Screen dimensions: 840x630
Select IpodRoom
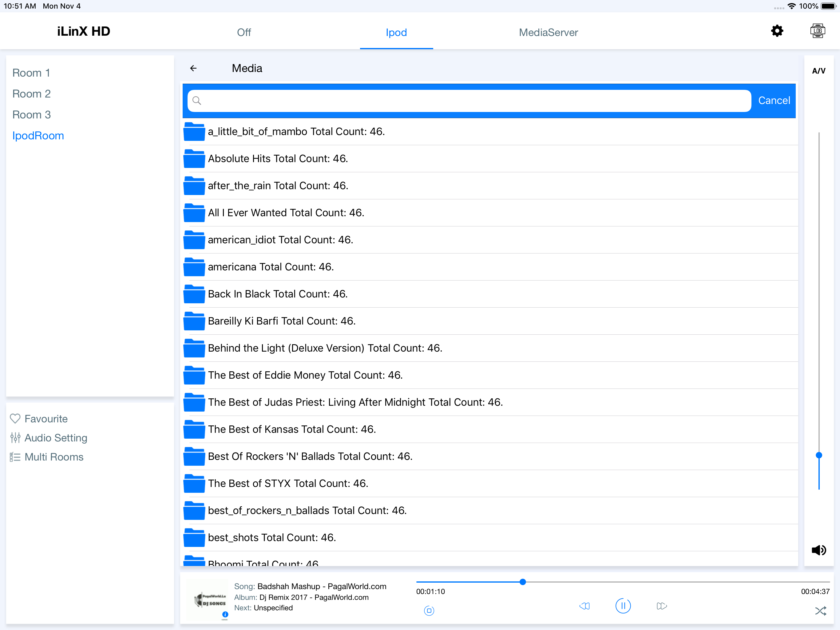38,136
